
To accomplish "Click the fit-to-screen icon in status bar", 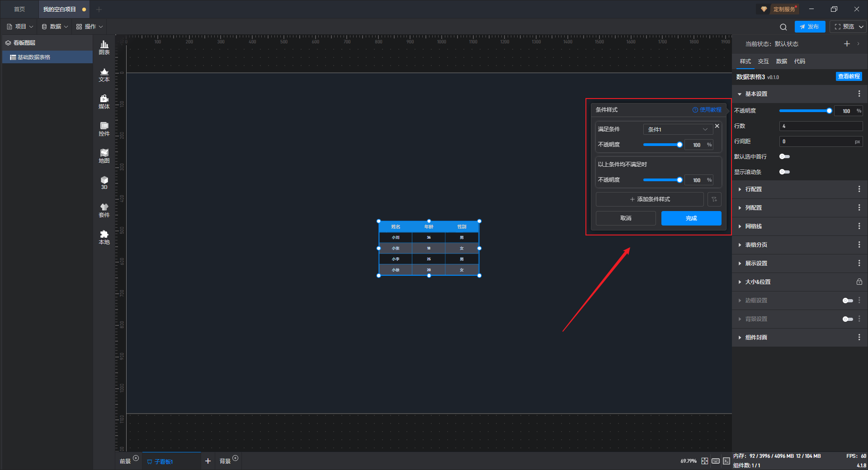I will [705, 461].
